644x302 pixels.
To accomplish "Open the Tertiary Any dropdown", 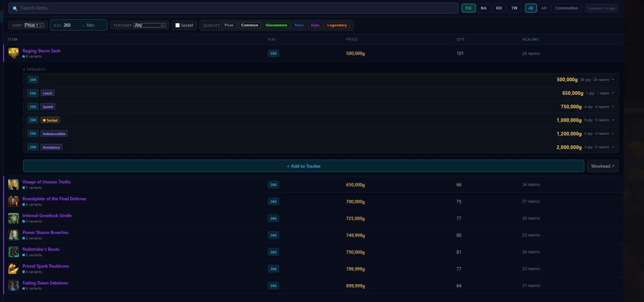I will (150, 25).
